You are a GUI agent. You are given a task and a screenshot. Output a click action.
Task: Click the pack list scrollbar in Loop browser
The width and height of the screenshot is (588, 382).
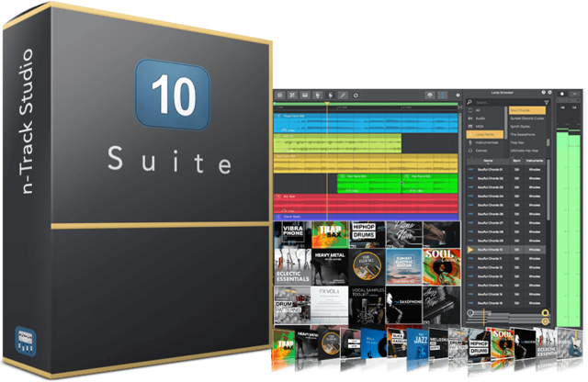[x=548, y=143]
